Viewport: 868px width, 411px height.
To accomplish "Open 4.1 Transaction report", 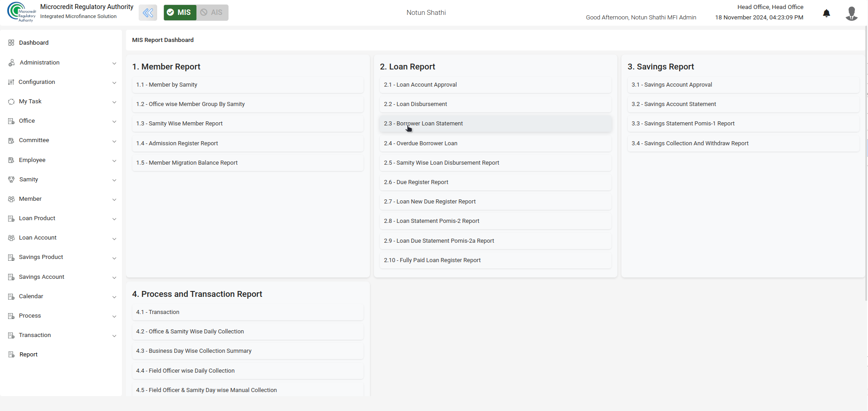I will [247, 312].
